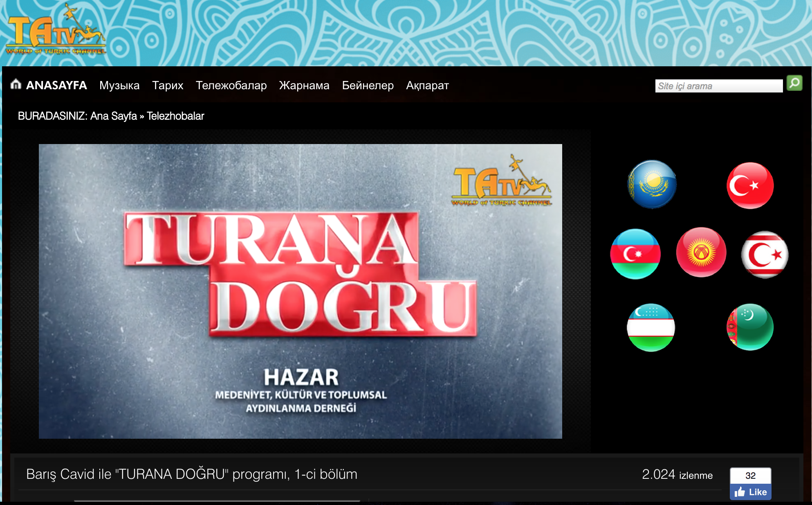Click the Kyrgyzstan flag icon
This screenshot has width=812, height=505.
(x=701, y=253)
